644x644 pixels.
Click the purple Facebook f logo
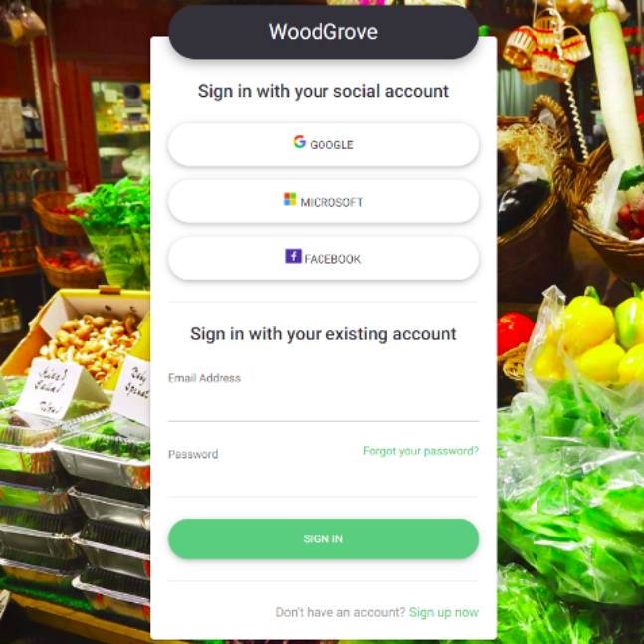(x=293, y=256)
